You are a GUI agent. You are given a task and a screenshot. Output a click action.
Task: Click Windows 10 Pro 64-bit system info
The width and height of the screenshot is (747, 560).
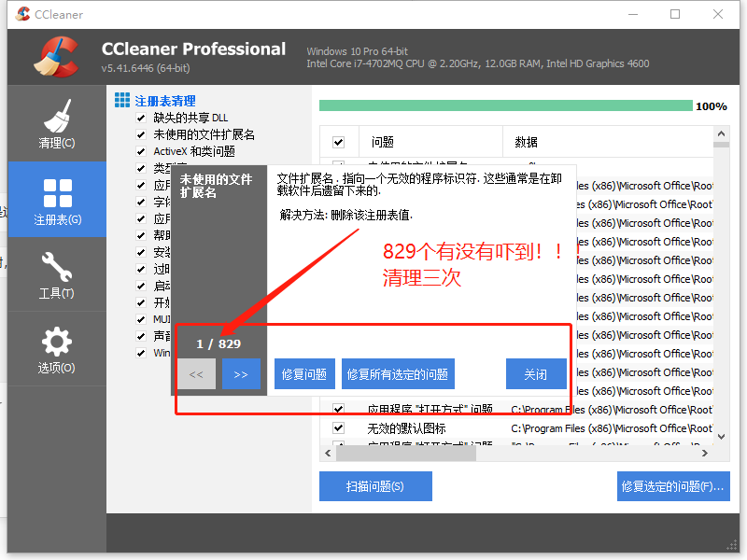(358, 51)
